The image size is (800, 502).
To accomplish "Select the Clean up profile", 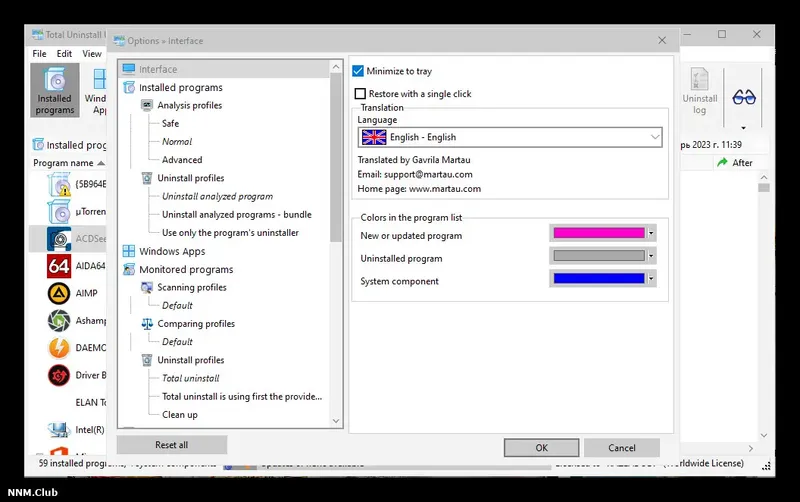I will pyautogui.click(x=180, y=415).
